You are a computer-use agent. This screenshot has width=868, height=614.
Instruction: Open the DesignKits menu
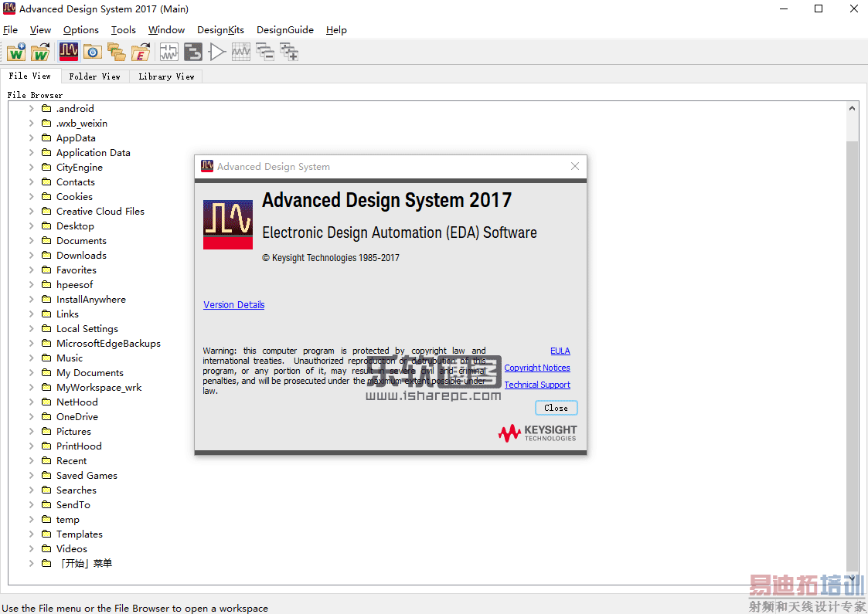point(220,30)
